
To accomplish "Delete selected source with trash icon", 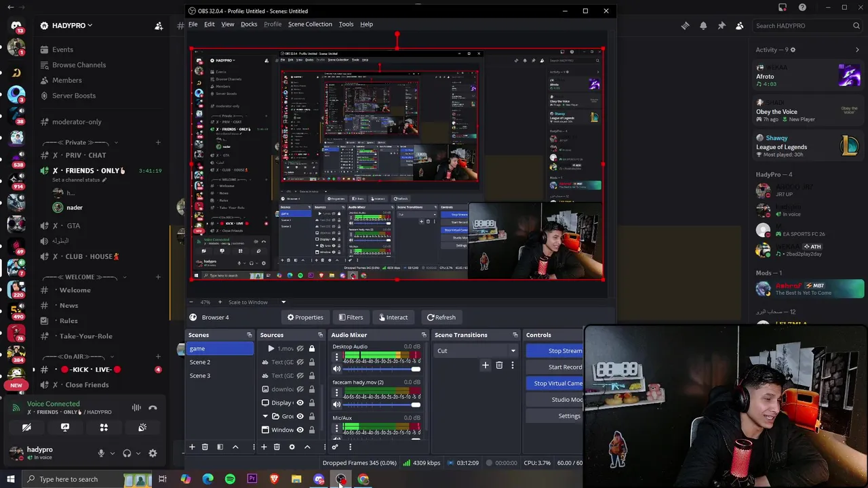I will click(x=277, y=447).
